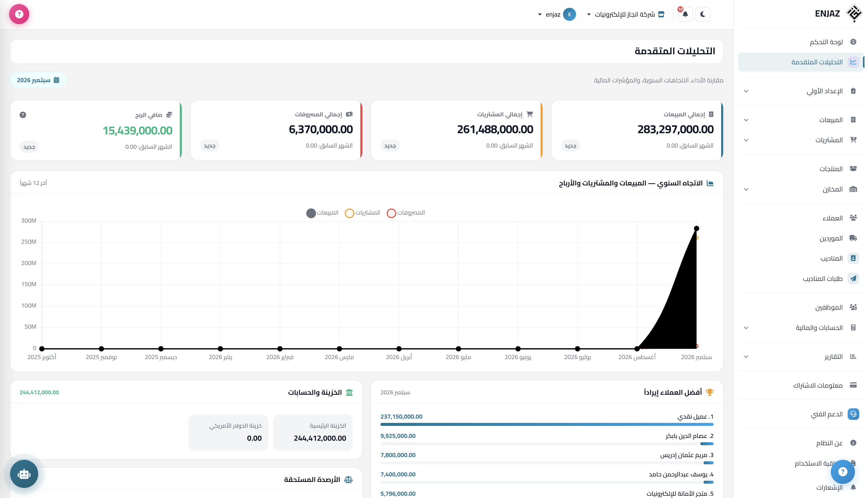
Task: Click the سبتمبر 2026 data point on chart
Action: tap(697, 228)
